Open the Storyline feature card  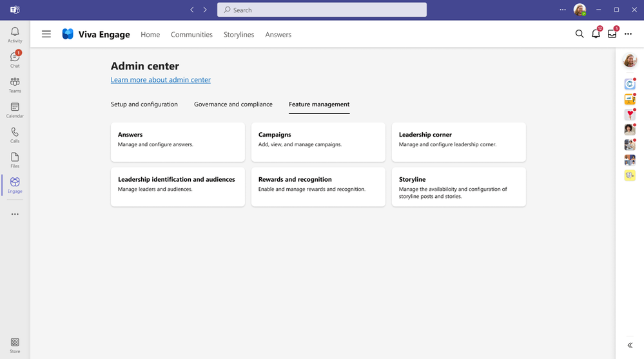(459, 186)
